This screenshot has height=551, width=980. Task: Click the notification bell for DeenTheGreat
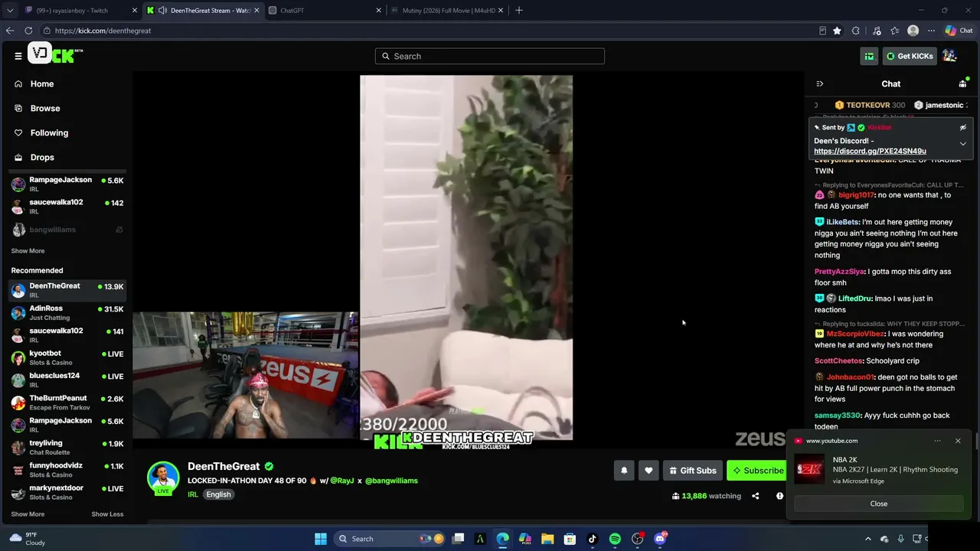pyautogui.click(x=624, y=471)
